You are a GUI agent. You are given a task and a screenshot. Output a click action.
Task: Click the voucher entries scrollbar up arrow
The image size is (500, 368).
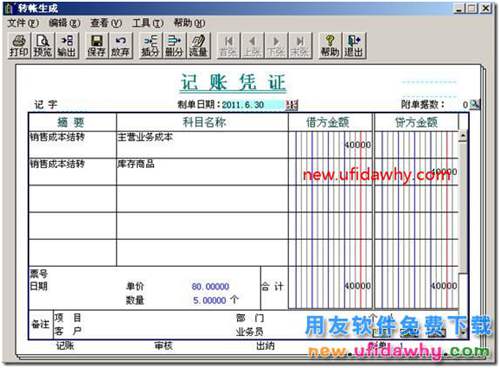463,136
